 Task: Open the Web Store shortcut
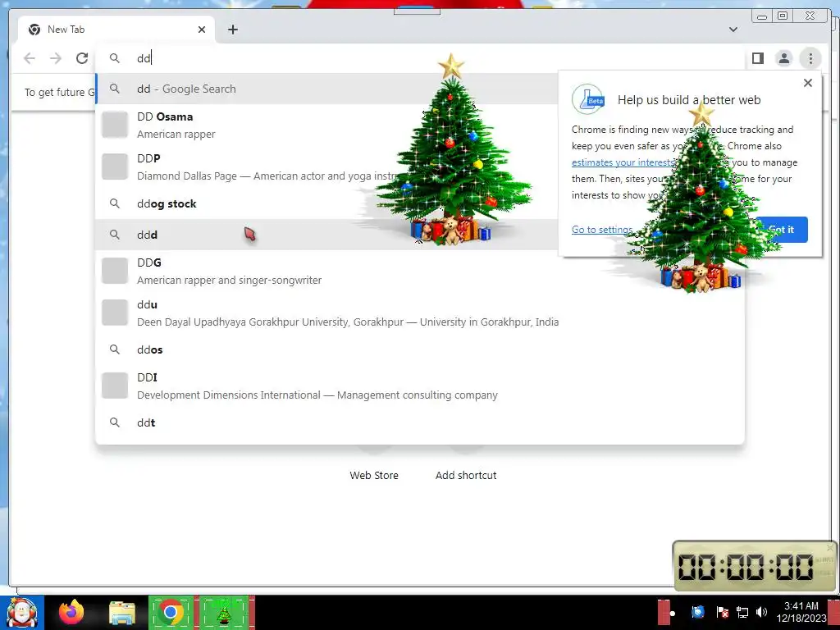(x=374, y=475)
